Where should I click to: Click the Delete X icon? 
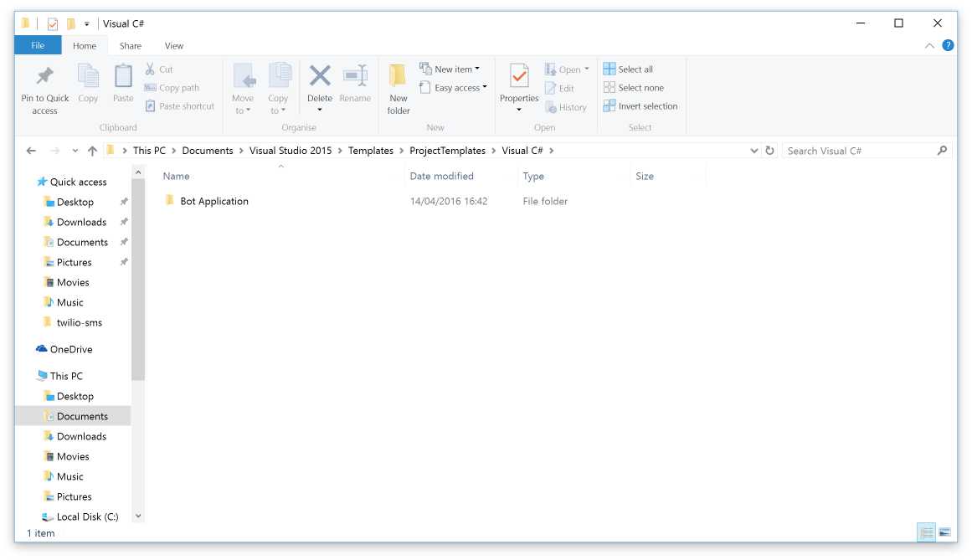tap(320, 75)
